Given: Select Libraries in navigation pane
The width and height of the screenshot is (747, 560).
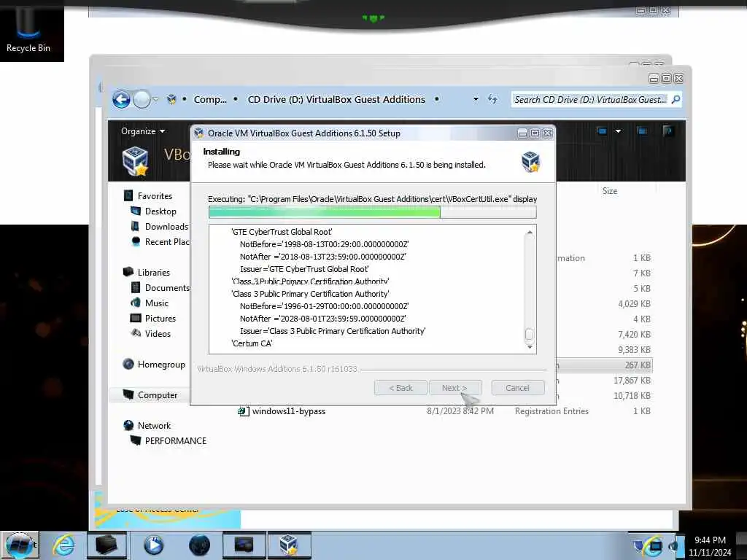Looking at the screenshot, I should coord(153,273).
